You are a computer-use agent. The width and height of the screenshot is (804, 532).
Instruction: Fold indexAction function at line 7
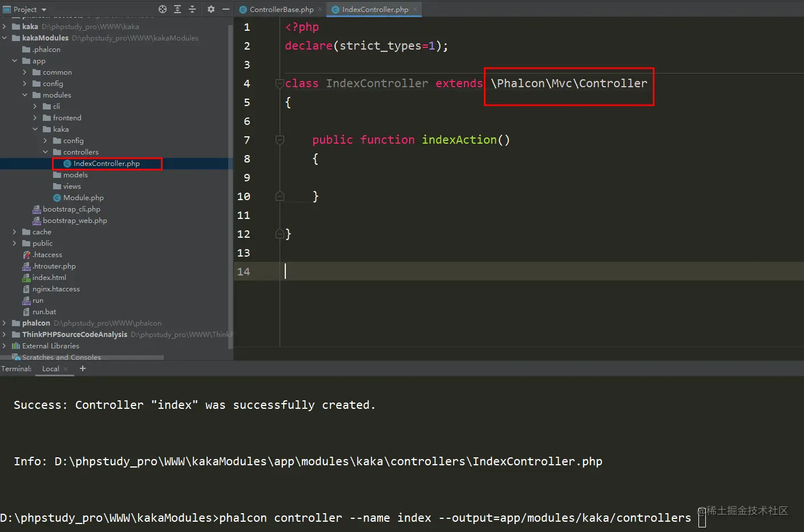pos(280,140)
